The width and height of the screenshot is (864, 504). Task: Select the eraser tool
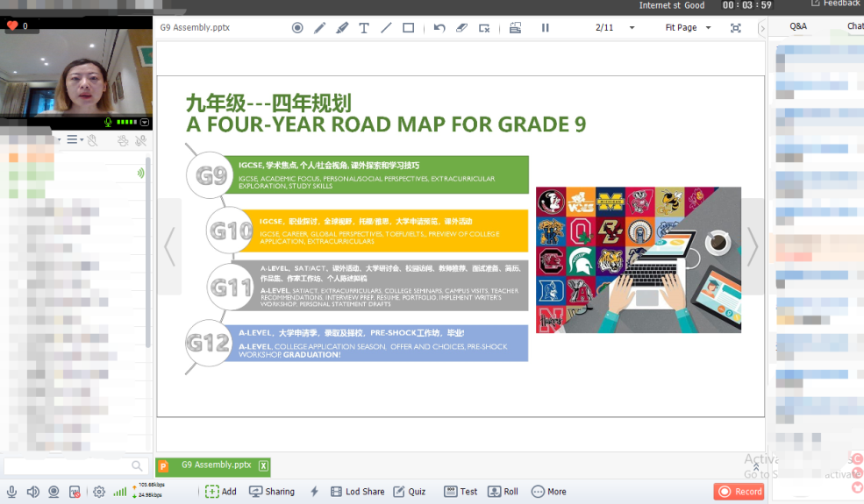point(461,27)
